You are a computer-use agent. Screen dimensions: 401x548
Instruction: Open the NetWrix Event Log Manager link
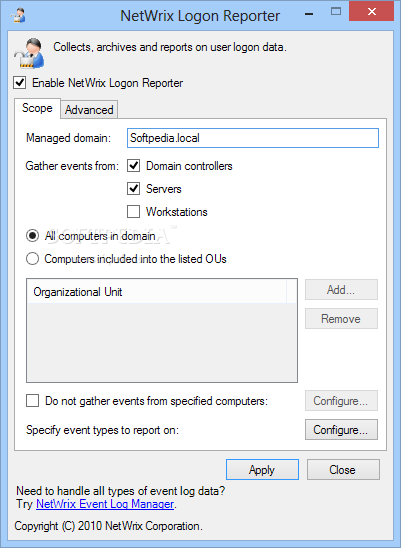105,504
